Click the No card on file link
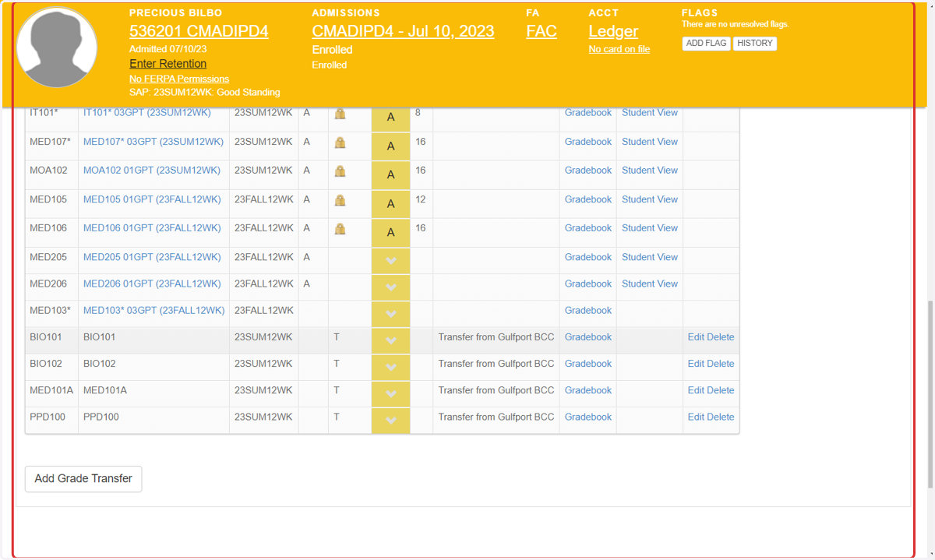This screenshot has height=560, width=935. pos(619,49)
